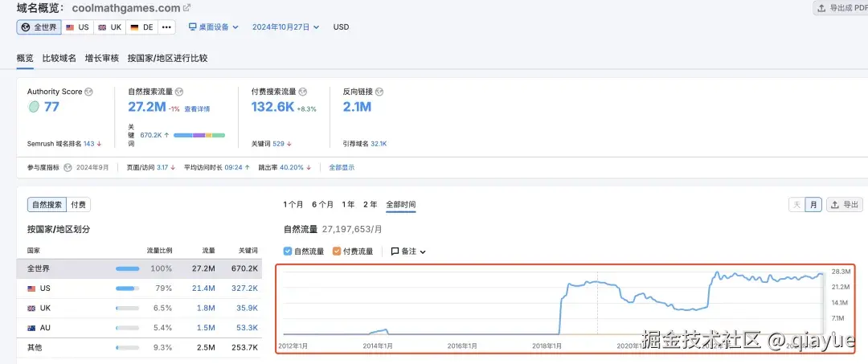Click the UK flag in country table
Viewport: 868px width, 364px height.
[x=31, y=308]
